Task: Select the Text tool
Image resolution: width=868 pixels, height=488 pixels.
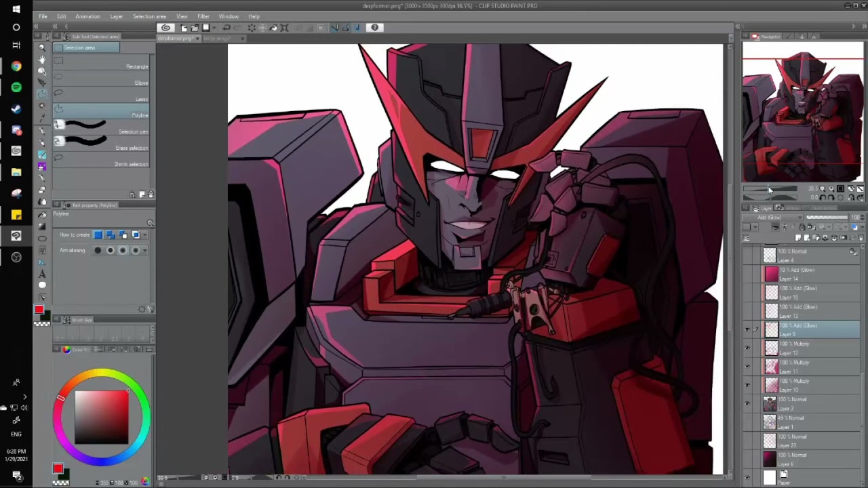Action: 42,274
